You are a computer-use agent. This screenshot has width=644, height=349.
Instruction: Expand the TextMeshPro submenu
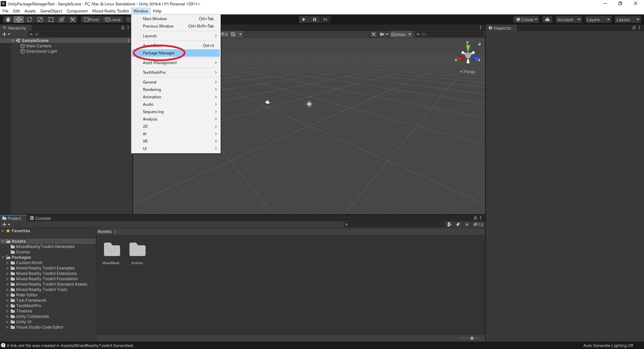[x=176, y=72]
